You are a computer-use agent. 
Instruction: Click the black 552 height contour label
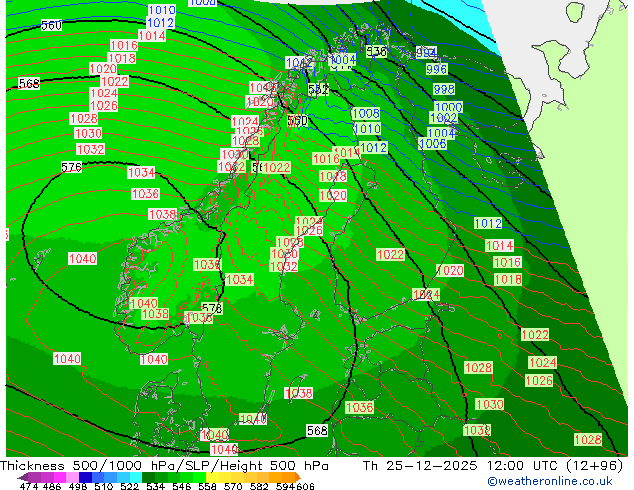pyautogui.click(x=318, y=89)
